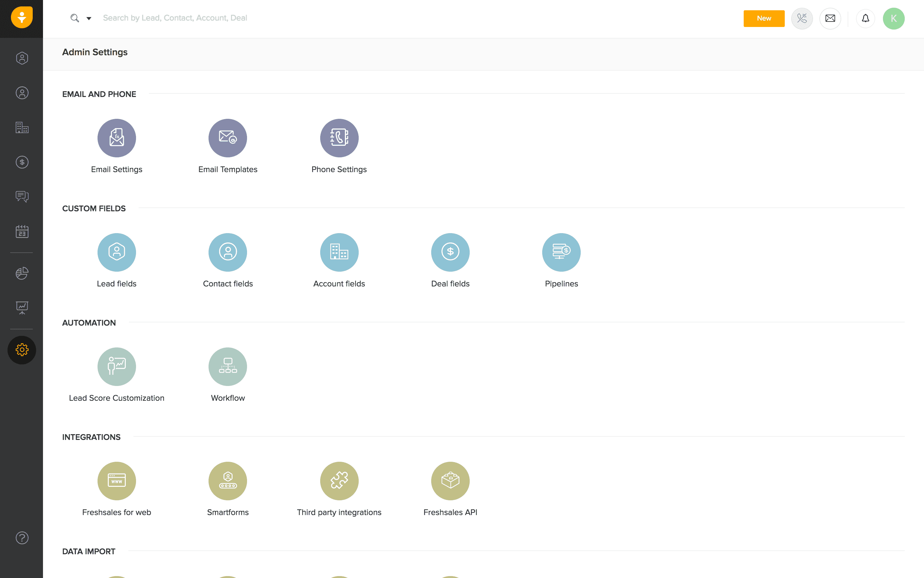Screen dimensions: 924x578
Task: Open the email envelope icon in header
Action: pyautogui.click(x=830, y=18)
